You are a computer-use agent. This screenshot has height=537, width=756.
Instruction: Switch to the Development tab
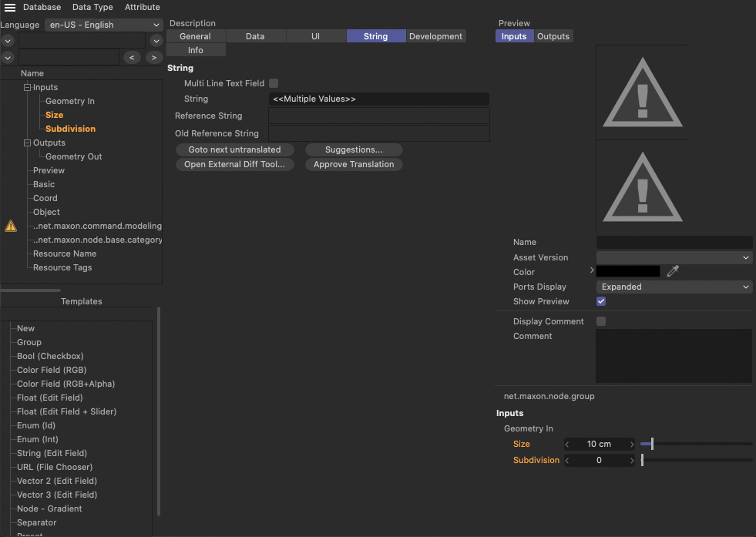click(435, 36)
